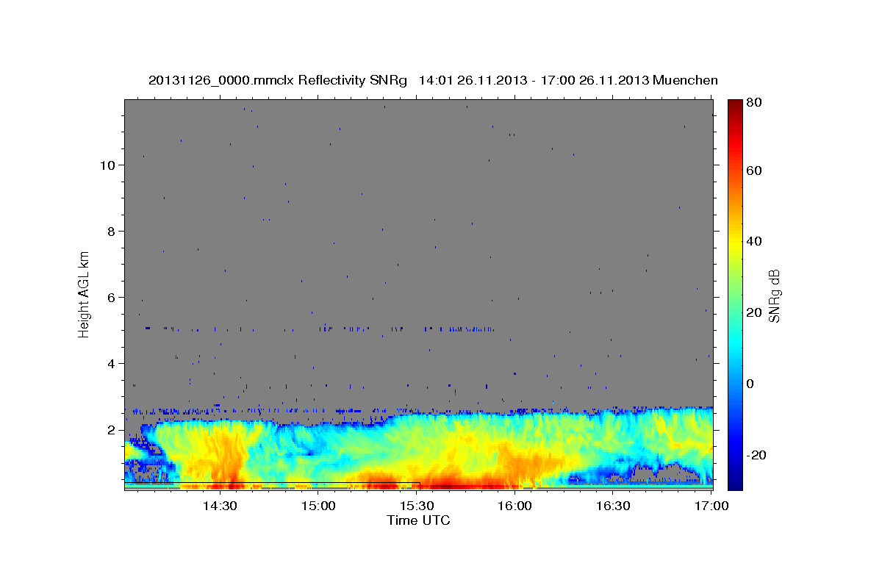Image resolution: width=882 pixels, height=588 pixels.
Task: Click the height tick label 4
Action: click(x=112, y=363)
